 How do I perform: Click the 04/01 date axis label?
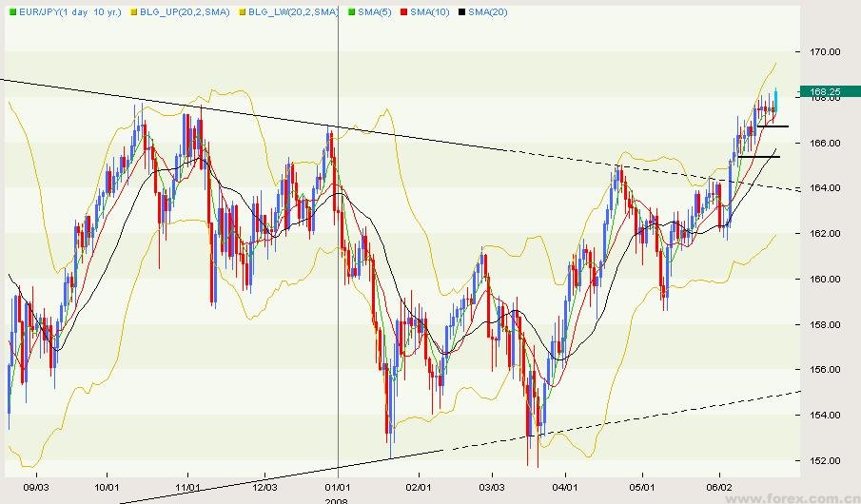(x=566, y=485)
